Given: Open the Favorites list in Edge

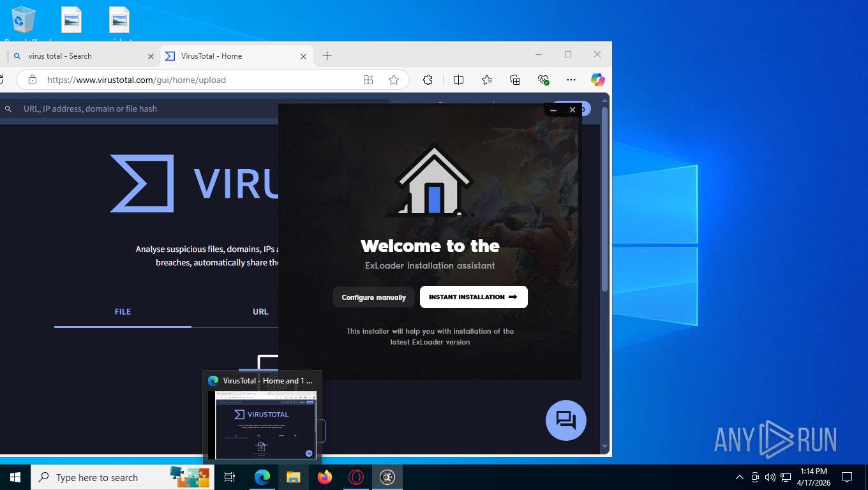Looking at the screenshot, I should [487, 80].
